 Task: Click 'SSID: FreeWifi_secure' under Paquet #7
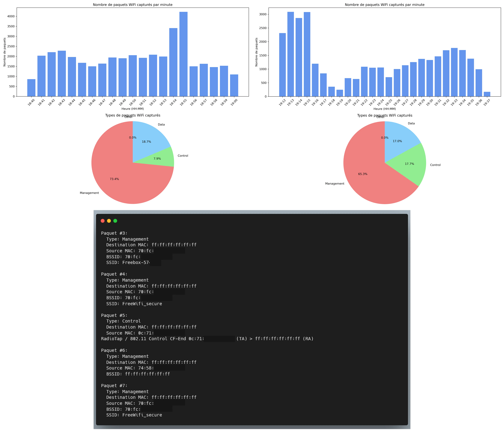134,415
